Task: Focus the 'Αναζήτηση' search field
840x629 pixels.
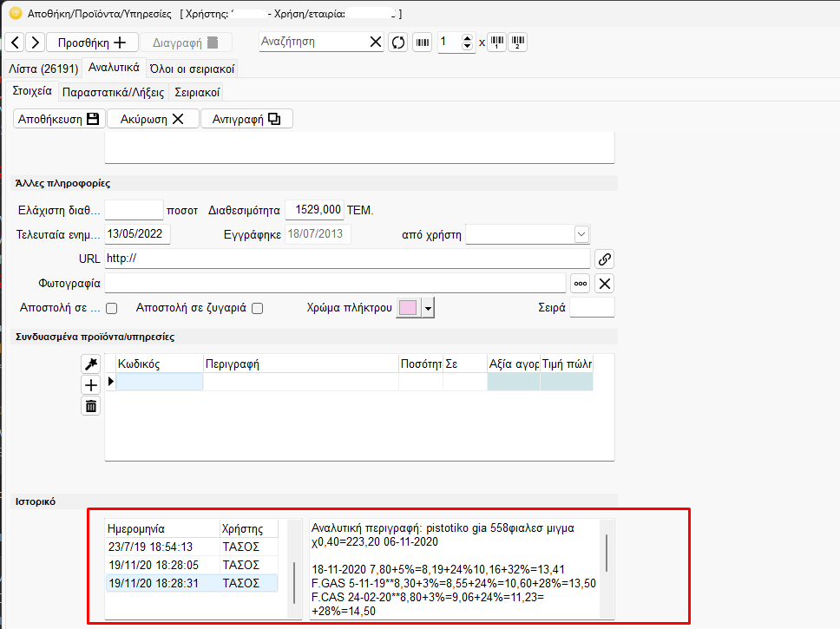Action: click(x=314, y=42)
